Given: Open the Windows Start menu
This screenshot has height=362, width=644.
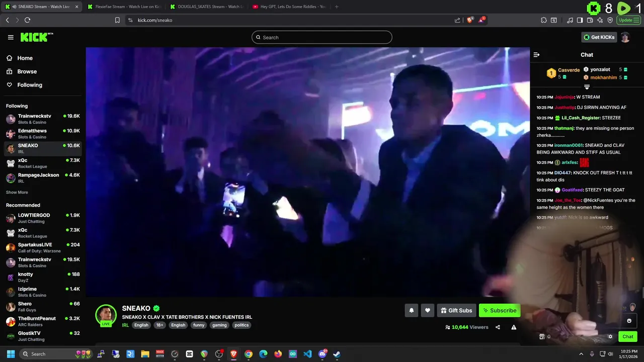Looking at the screenshot, I should (x=11, y=354).
